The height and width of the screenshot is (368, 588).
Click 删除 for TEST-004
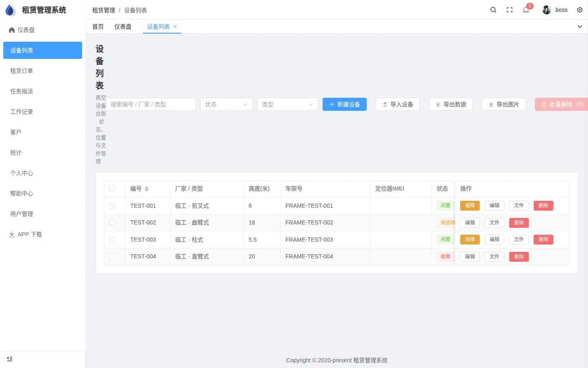point(519,256)
